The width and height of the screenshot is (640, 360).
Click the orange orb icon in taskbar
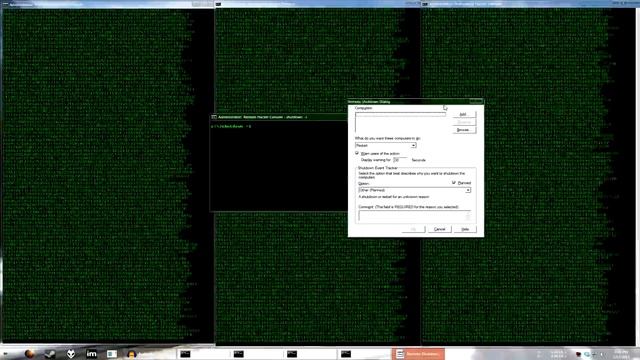[x=29, y=354]
